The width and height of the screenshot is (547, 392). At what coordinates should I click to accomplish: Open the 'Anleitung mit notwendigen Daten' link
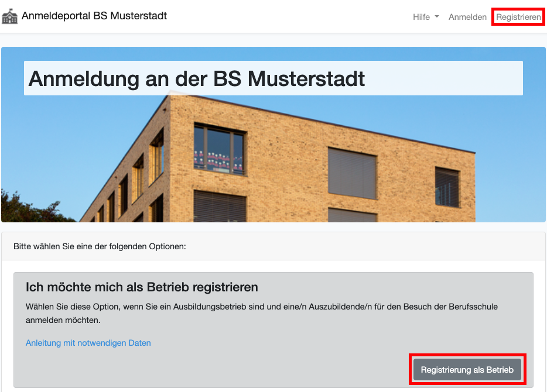click(88, 343)
